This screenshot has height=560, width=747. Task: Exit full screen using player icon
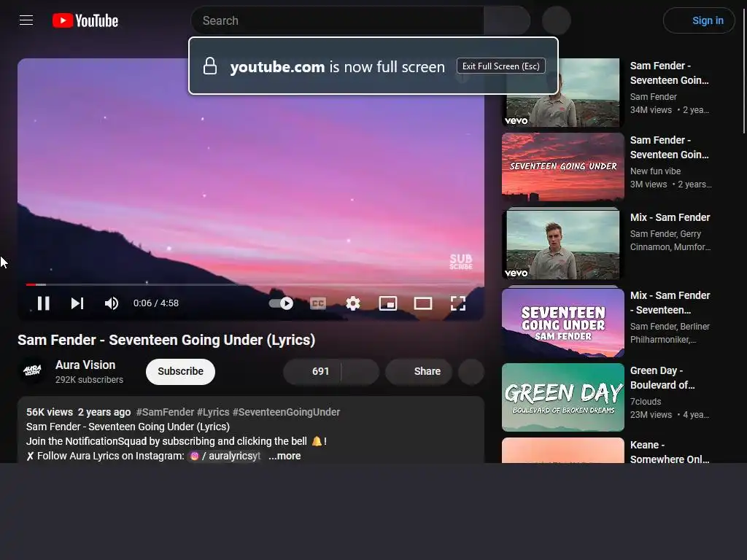[x=458, y=303]
